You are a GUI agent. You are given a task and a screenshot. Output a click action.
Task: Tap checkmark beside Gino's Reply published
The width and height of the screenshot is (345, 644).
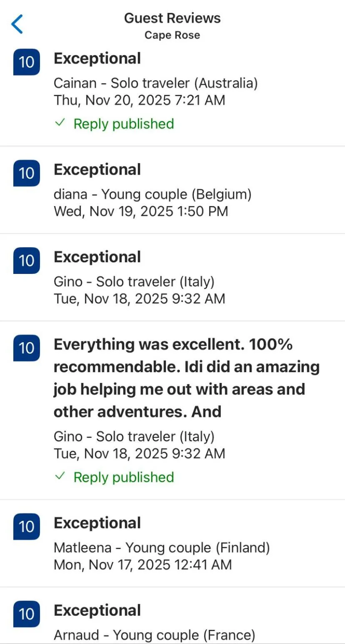tap(60, 477)
